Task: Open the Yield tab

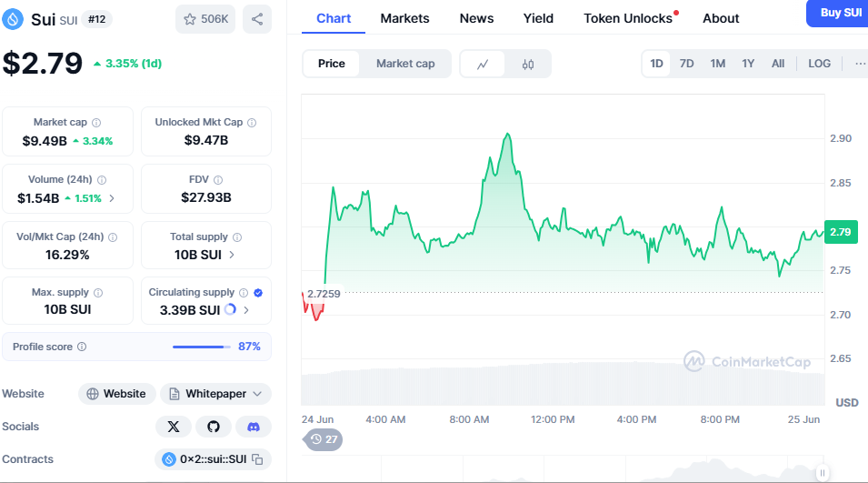Action: (538, 18)
